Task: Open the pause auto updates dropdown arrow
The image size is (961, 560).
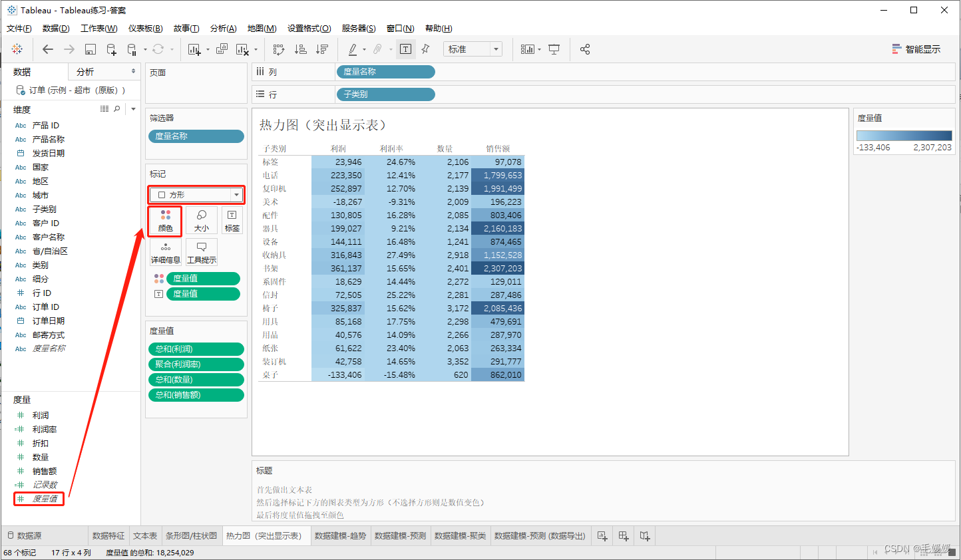Action: point(145,49)
